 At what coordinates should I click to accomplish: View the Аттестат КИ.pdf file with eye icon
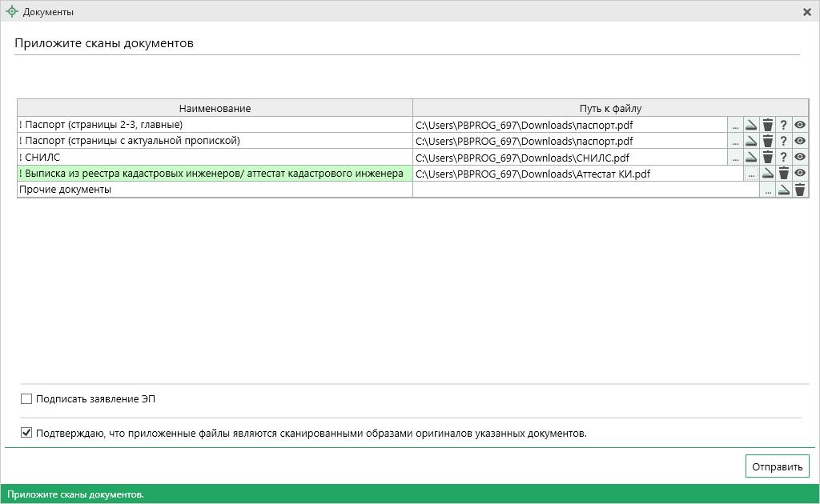799,173
